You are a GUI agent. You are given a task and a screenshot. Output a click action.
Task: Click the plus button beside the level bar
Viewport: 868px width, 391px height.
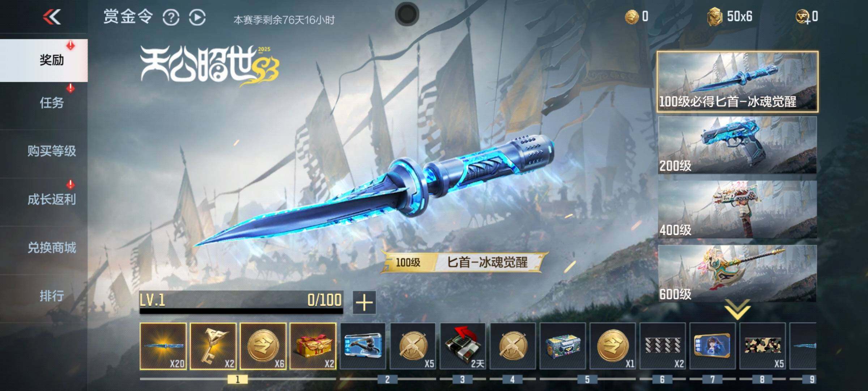coord(364,303)
